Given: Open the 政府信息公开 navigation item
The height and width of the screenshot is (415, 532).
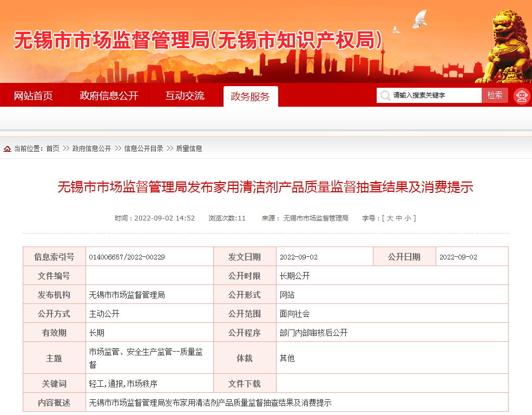Looking at the screenshot, I should 109,96.
